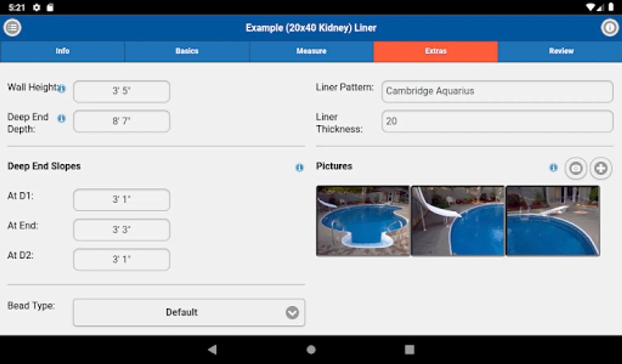Viewport: 622px width, 364px height.
Task: Edit the Deep End Depth field
Action: click(x=121, y=121)
